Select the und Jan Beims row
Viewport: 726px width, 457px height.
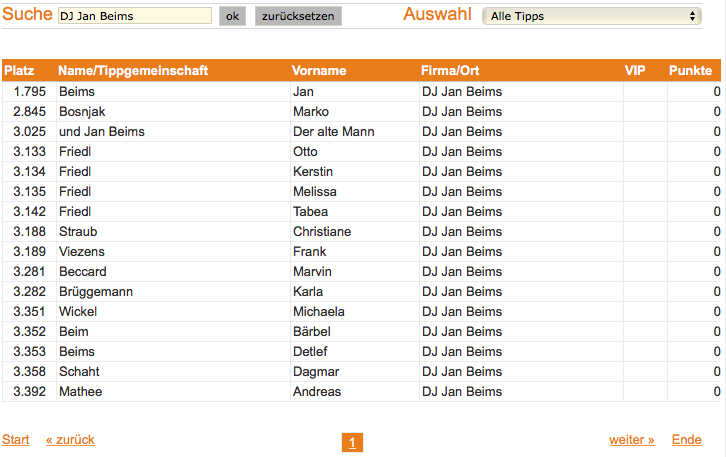[362, 131]
